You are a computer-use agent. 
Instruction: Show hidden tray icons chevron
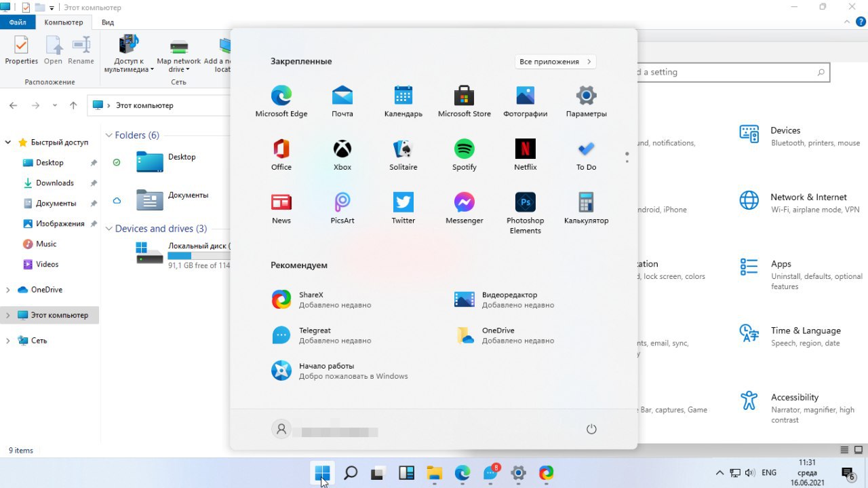click(x=719, y=473)
